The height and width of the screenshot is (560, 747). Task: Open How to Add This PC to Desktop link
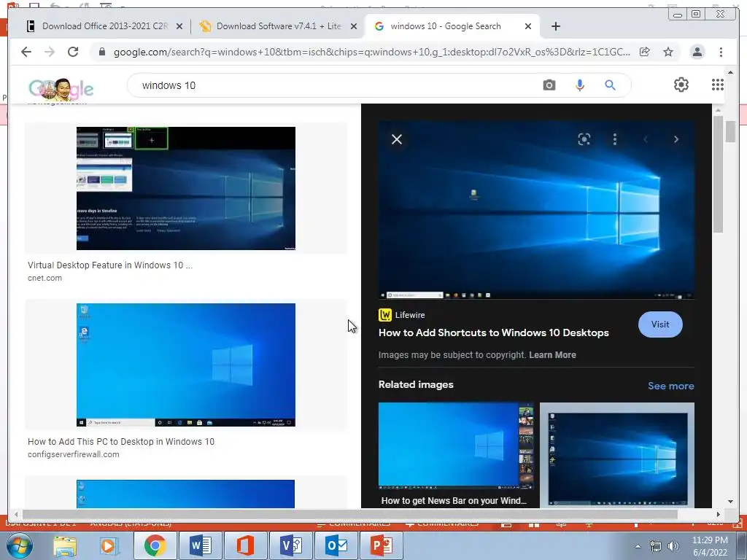click(121, 441)
